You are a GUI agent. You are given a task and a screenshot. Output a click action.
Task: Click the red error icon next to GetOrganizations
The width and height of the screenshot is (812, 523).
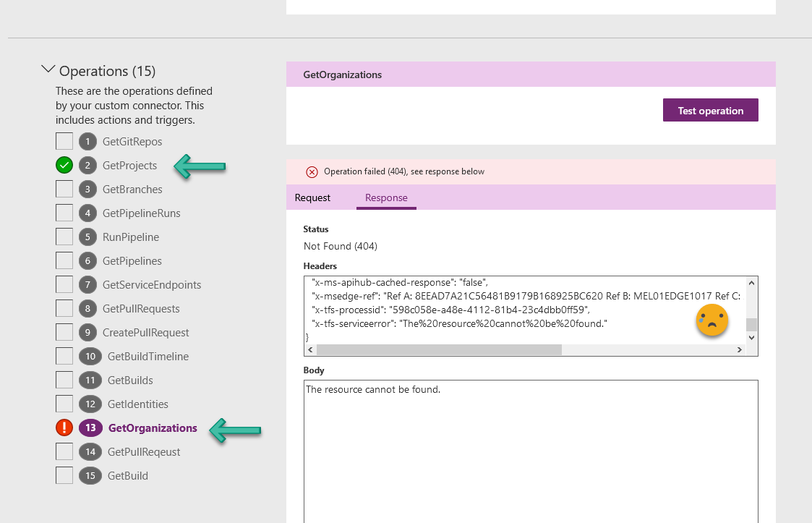click(64, 428)
